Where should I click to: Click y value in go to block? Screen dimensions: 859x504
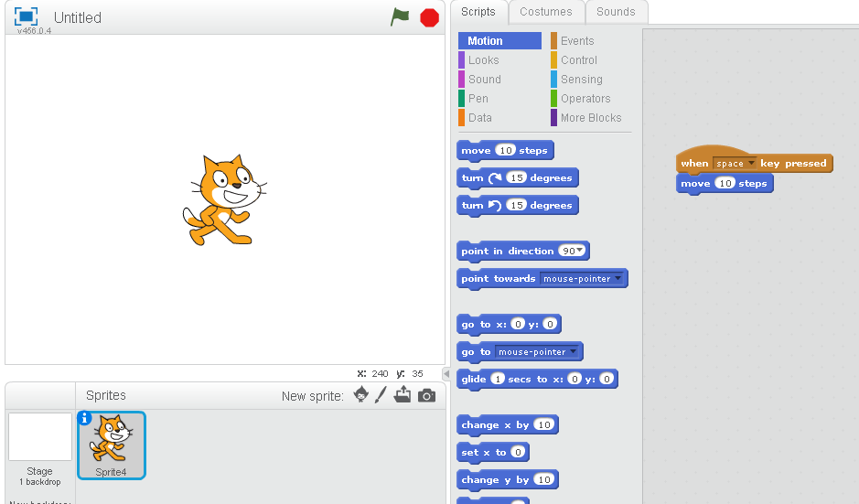coord(550,324)
